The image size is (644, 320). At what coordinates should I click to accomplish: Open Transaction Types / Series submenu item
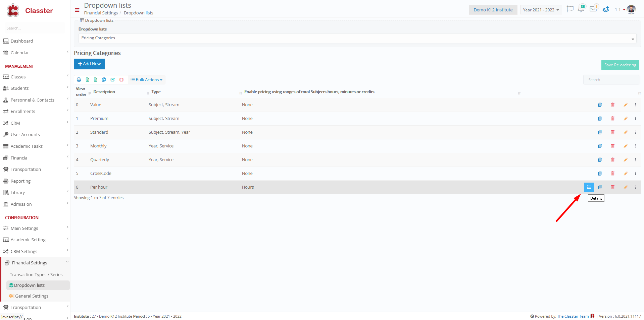[36, 275]
